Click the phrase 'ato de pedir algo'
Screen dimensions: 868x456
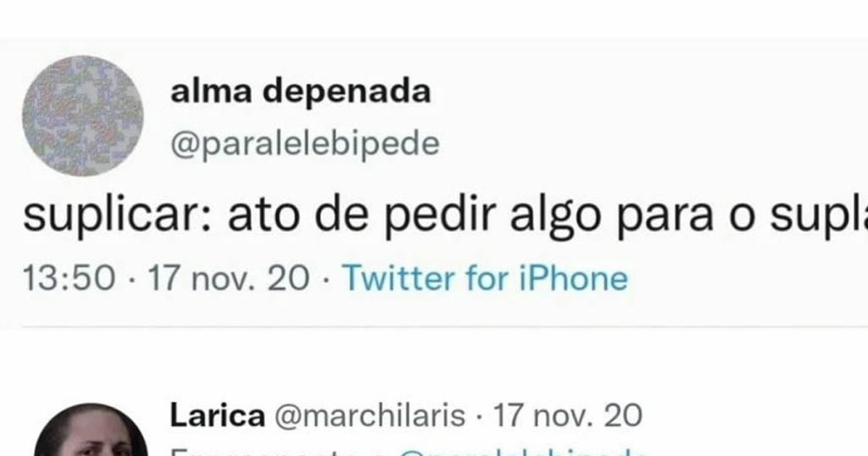pyautogui.click(x=415, y=217)
